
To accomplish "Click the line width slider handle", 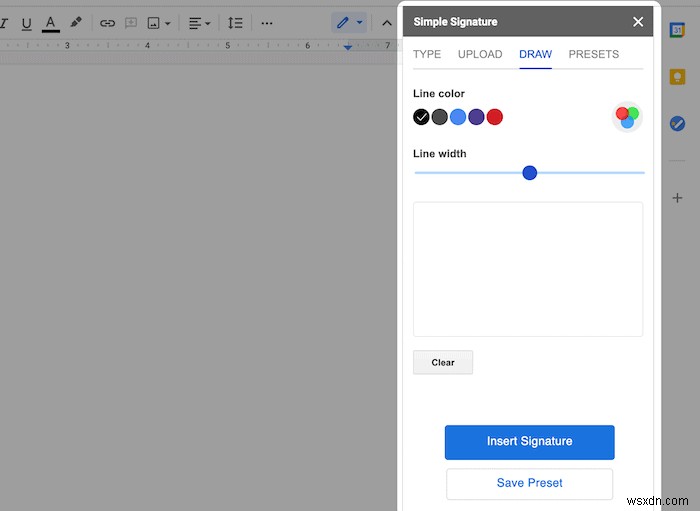I will [x=529, y=173].
